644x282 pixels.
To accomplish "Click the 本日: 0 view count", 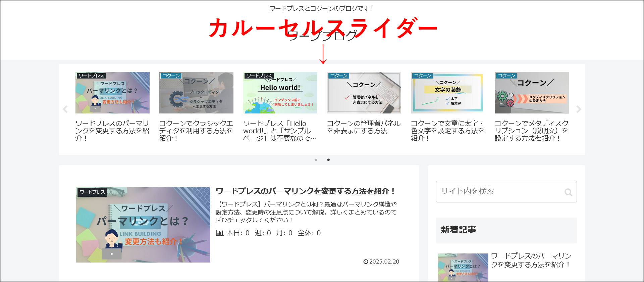I will pos(238,233).
